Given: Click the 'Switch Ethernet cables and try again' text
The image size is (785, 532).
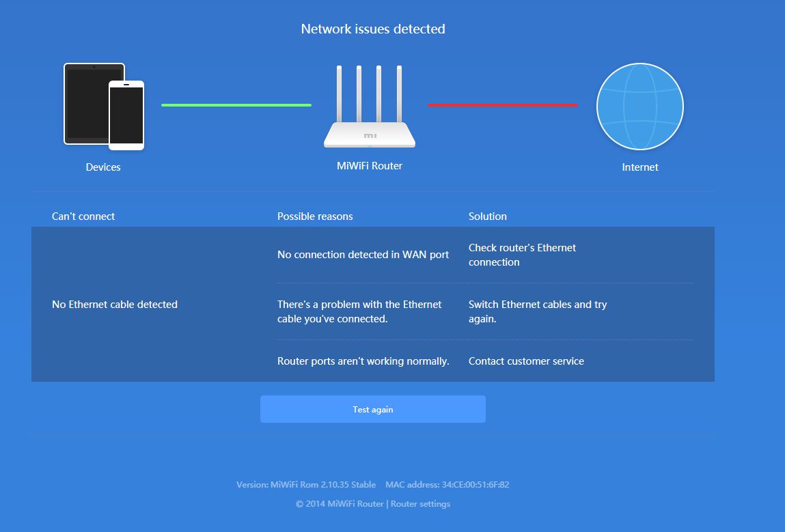Looking at the screenshot, I should point(538,311).
